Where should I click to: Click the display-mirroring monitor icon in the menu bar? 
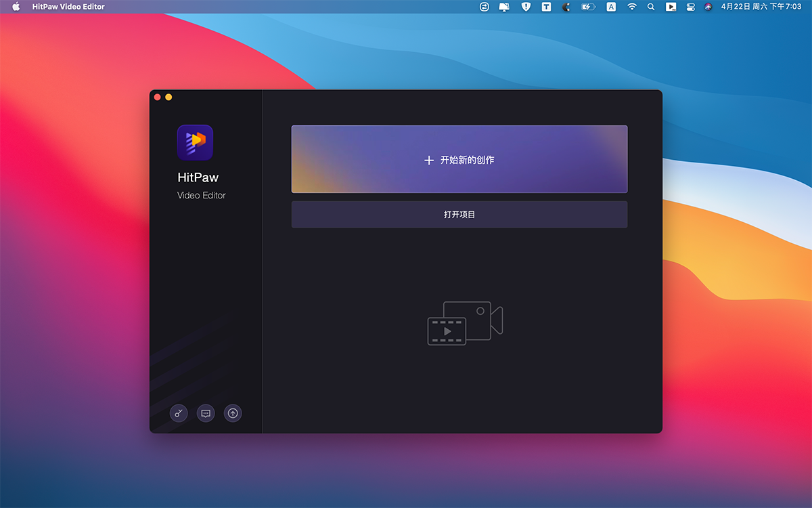(x=504, y=7)
